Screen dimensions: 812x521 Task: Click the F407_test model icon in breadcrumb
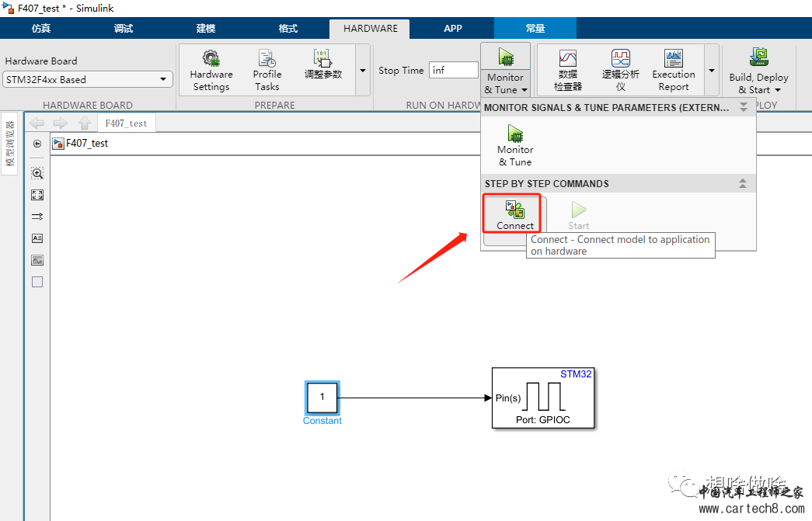[x=58, y=144]
